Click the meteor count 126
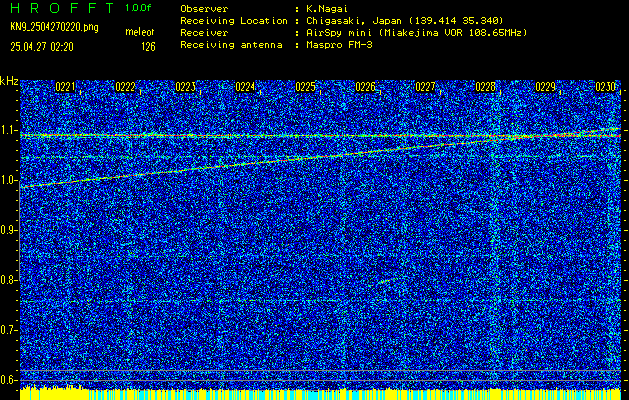Screen dimensions: 629x400 (148, 47)
